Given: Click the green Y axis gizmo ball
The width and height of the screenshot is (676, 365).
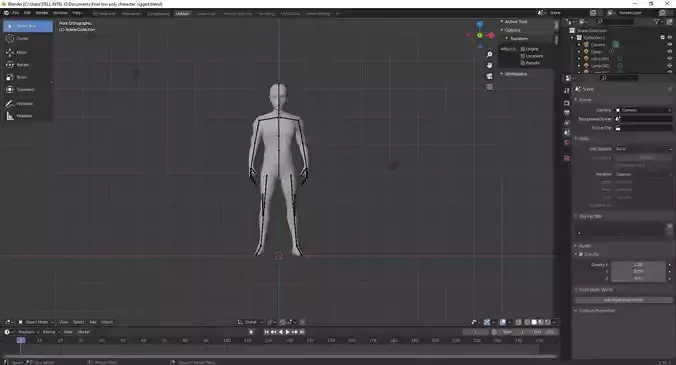Looking at the screenshot, I should (x=479, y=35).
